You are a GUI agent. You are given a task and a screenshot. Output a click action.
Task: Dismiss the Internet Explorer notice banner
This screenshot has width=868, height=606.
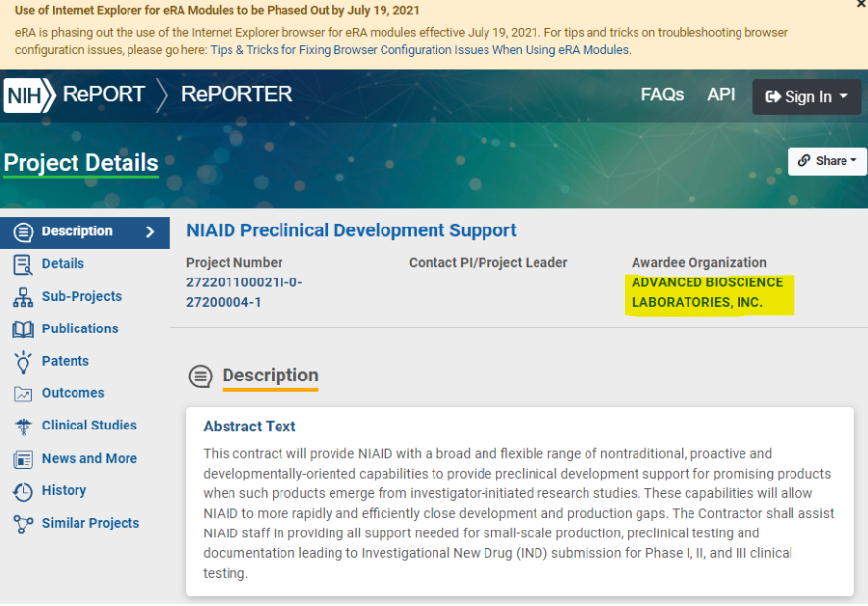(862, 3)
